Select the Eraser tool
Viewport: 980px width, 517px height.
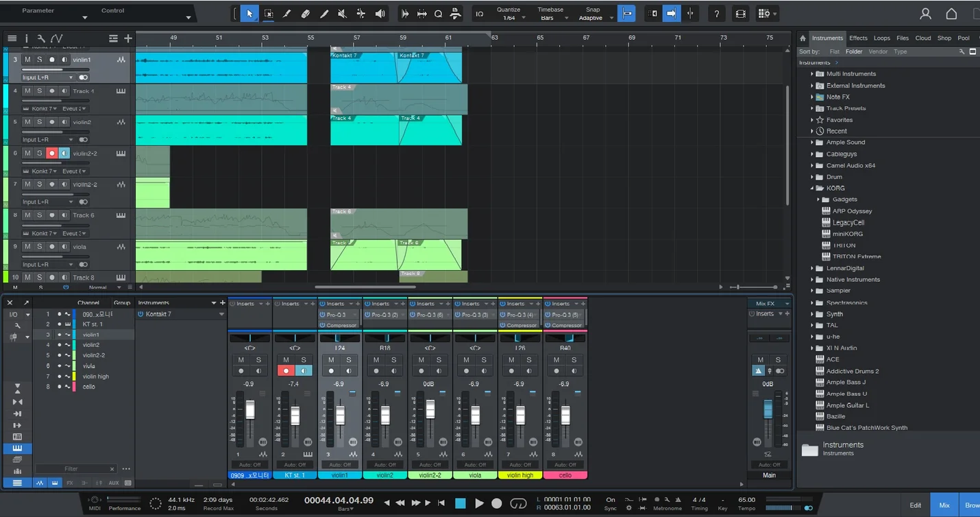pyautogui.click(x=306, y=14)
